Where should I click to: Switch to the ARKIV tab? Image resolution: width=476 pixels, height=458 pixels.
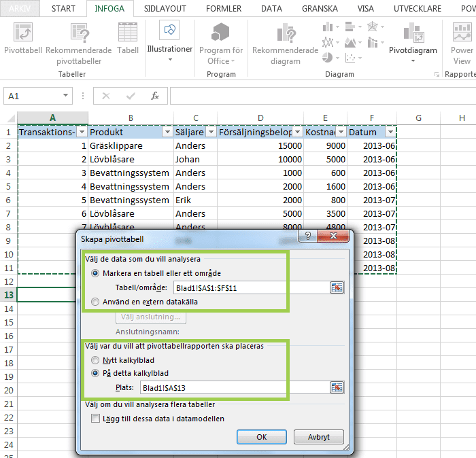[x=20, y=8]
